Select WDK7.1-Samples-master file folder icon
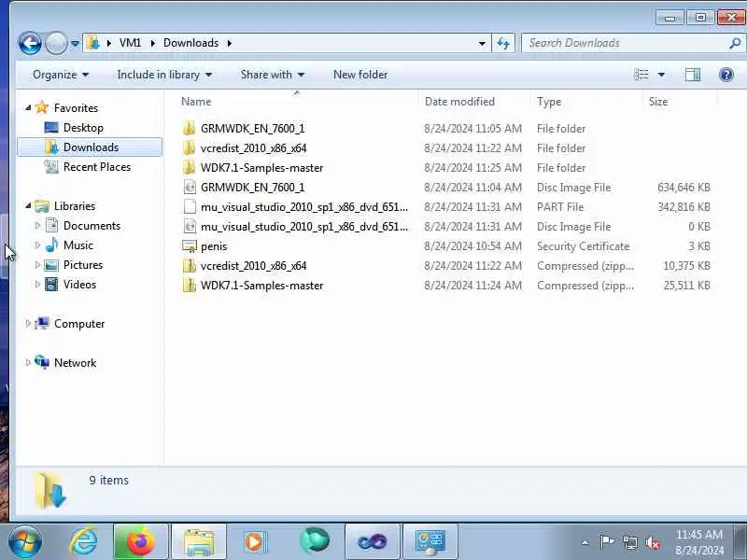 point(190,167)
